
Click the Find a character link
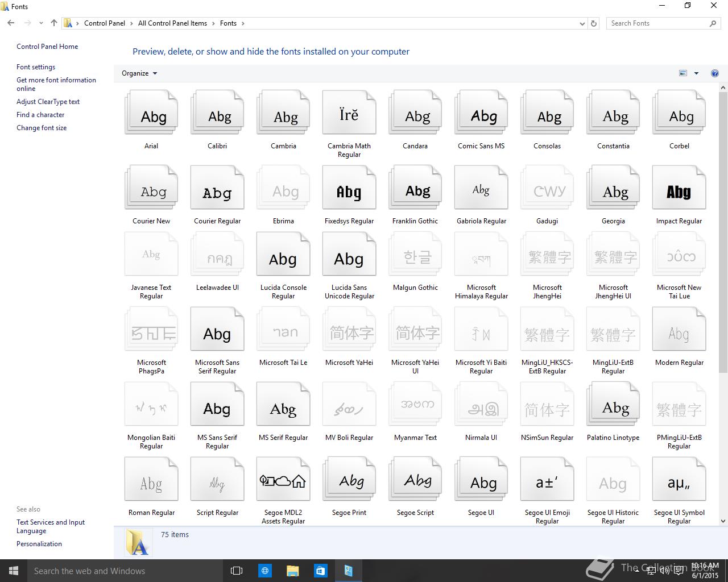pos(40,115)
